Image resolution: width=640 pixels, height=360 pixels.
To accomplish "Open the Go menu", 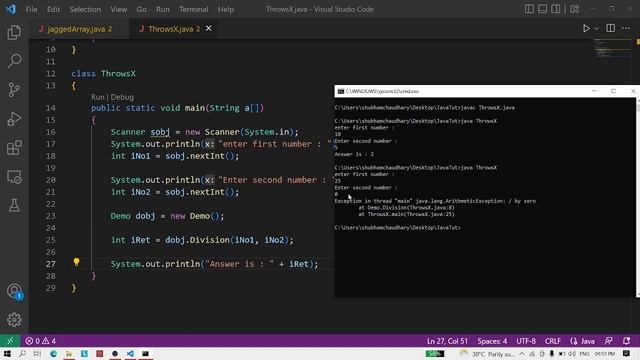I will pos(141,9).
